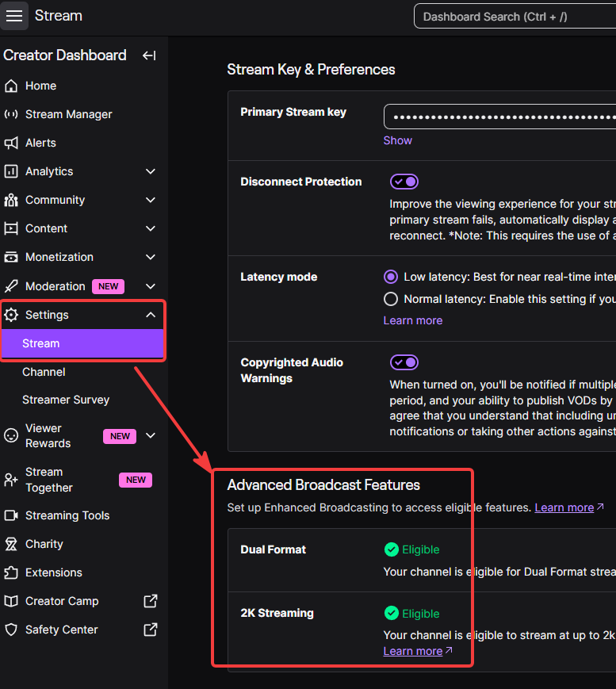Expand the Community section chevron

(151, 200)
